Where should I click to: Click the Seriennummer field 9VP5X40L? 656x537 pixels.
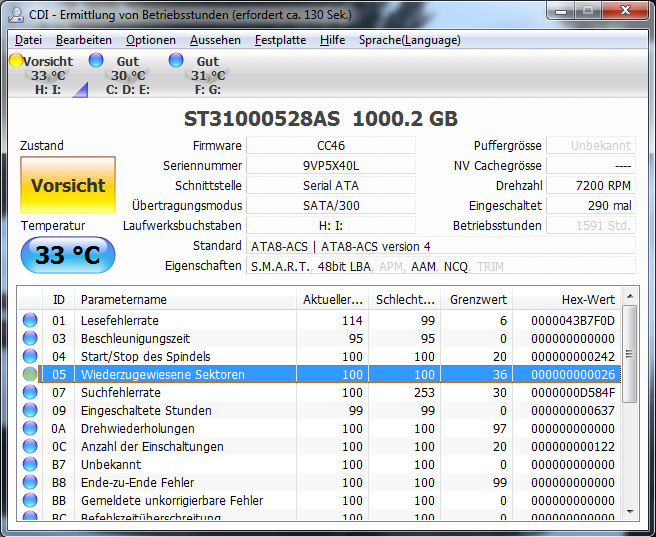(331, 166)
